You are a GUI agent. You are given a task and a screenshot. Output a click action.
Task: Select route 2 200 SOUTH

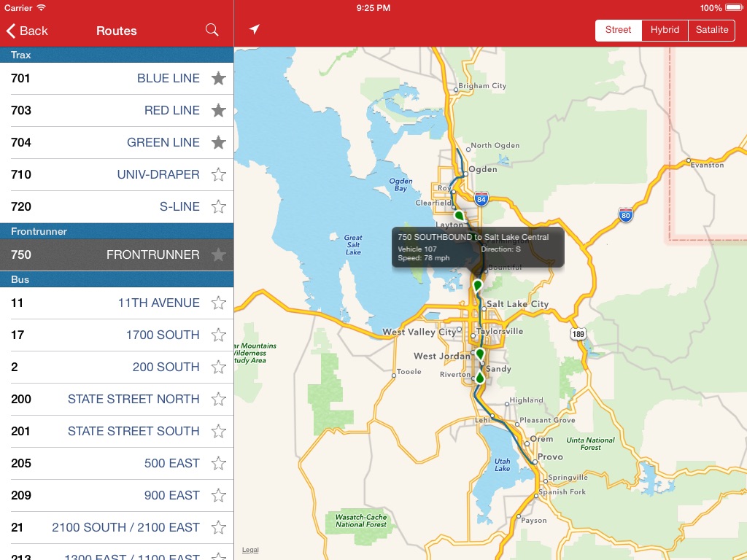117,367
